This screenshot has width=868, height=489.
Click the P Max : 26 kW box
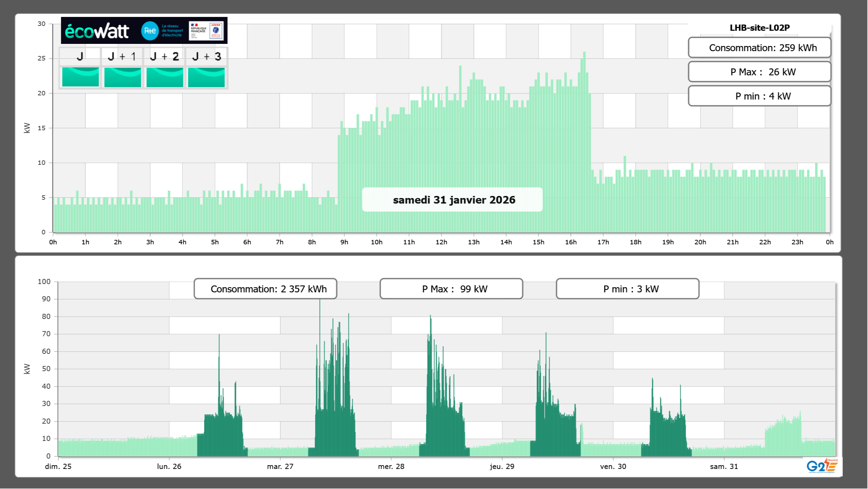click(x=759, y=72)
